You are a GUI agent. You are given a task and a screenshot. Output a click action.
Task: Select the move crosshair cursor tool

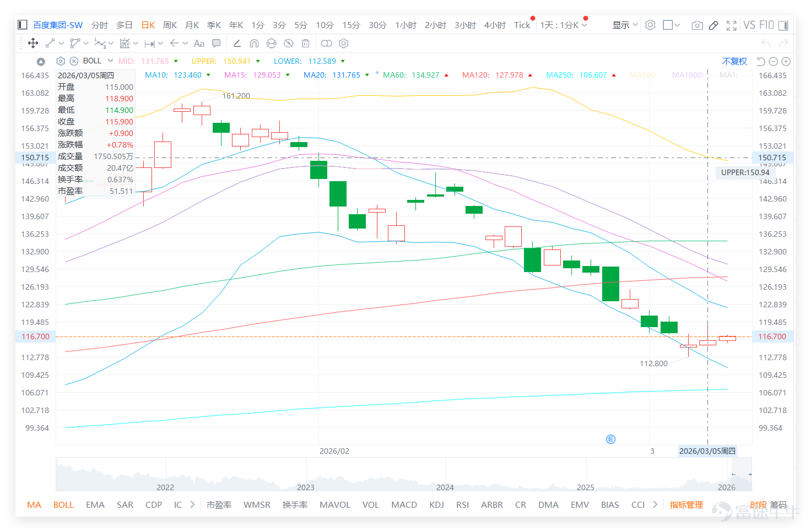coord(33,44)
